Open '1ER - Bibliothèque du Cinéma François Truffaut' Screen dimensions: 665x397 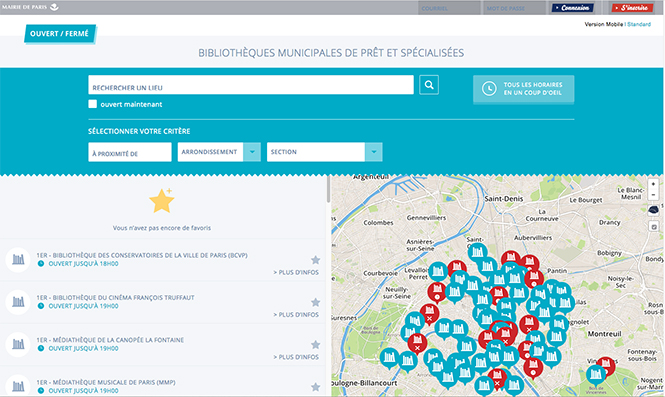tap(115, 298)
